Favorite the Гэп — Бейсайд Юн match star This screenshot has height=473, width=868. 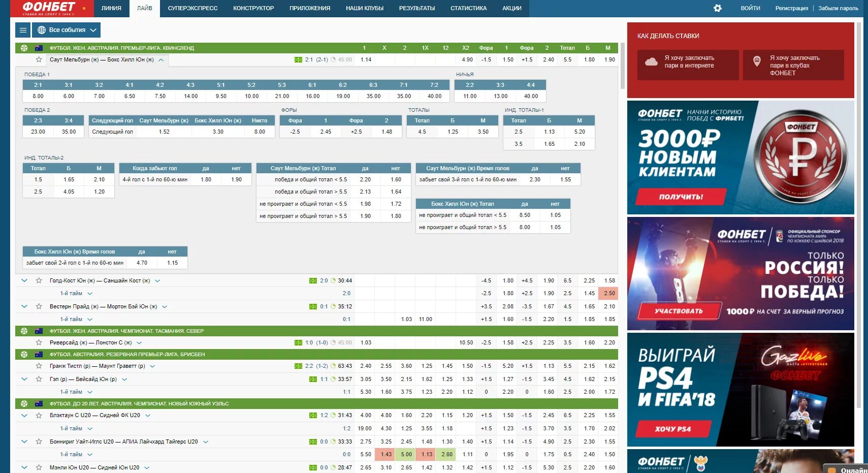[x=39, y=379]
